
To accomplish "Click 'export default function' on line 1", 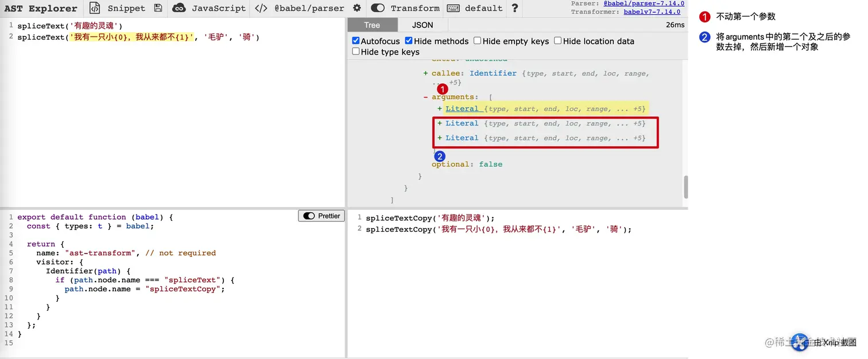I will (x=72, y=217).
